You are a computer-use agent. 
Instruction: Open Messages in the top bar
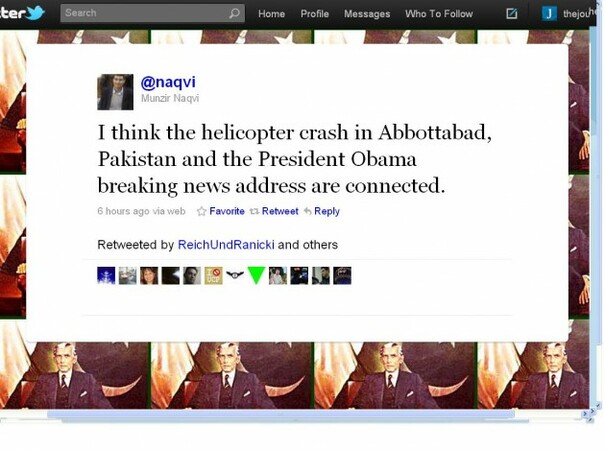tap(367, 14)
